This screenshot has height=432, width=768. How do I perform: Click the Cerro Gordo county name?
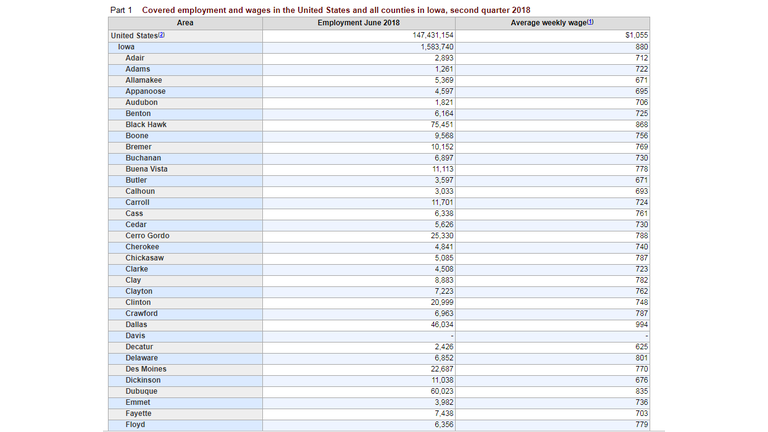pyautogui.click(x=147, y=236)
